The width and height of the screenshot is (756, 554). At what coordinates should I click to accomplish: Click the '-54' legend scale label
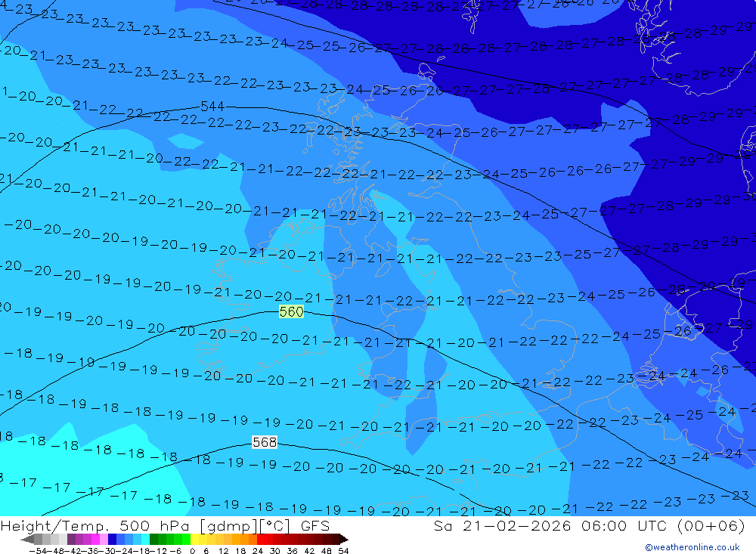39,551
